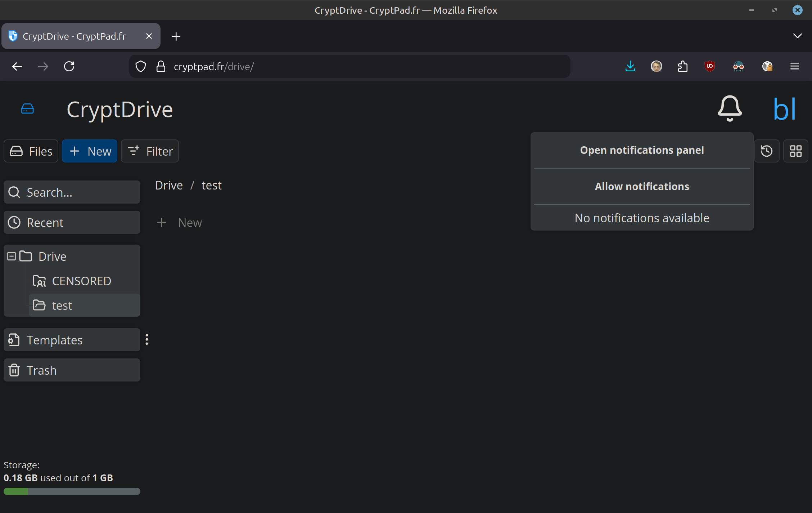Click the notification bell icon
The image size is (812, 513).
[x=730, y=108]
